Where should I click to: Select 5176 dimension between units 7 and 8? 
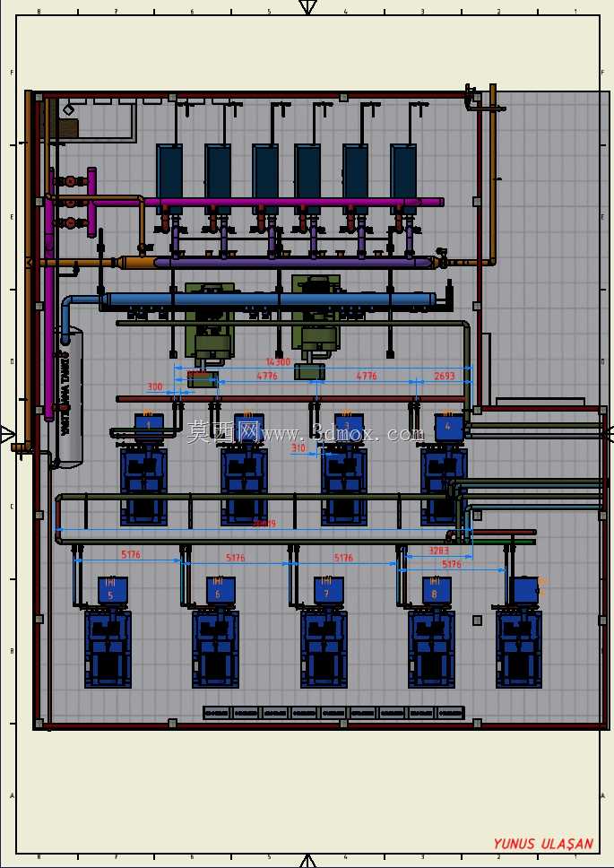pos(343,558)
